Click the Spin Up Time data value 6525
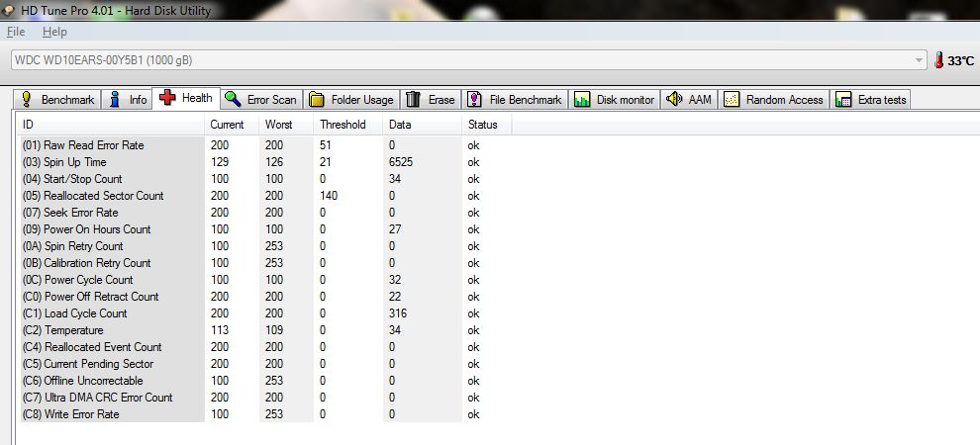The image size is (980, 445). (x=401, y=162)
